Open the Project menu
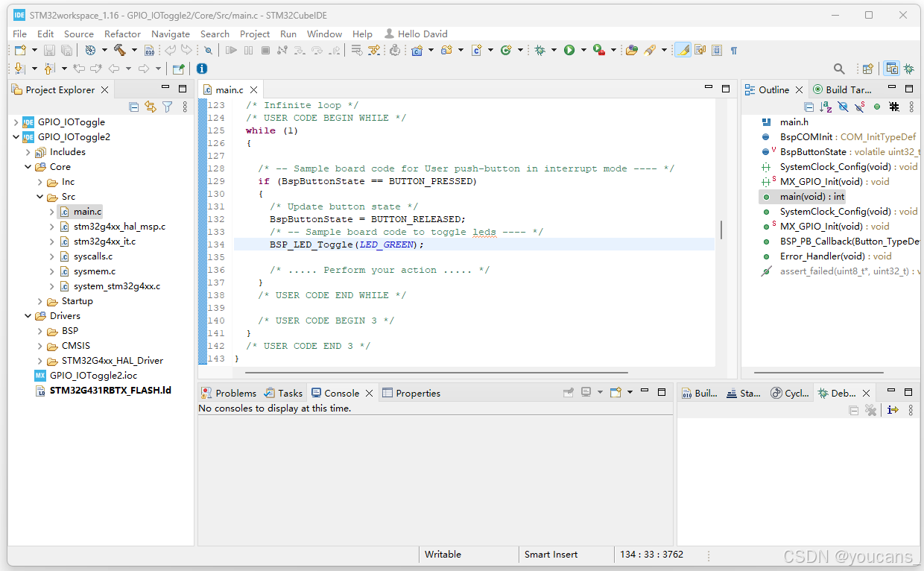This screenshot has width=924, height=571. coord(255,34)
